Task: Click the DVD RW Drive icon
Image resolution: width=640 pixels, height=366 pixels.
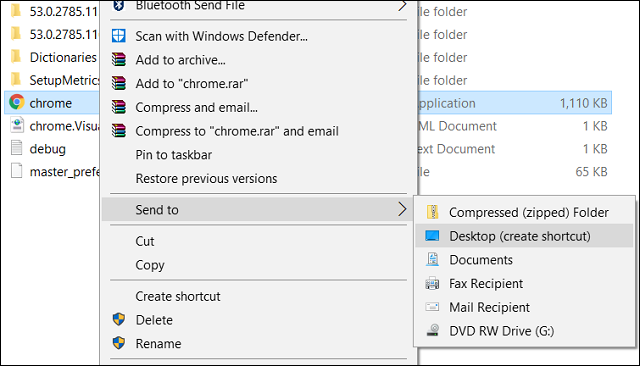Action: point(433,330)
